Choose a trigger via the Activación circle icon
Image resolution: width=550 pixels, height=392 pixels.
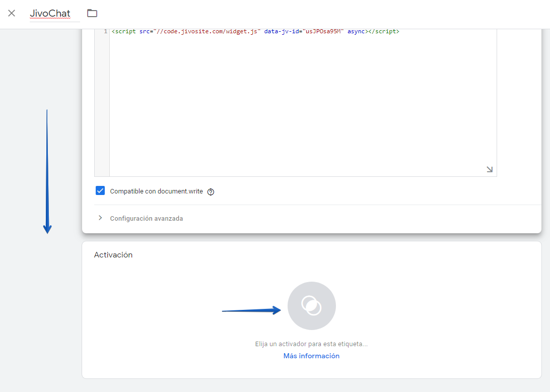[311, 306]
